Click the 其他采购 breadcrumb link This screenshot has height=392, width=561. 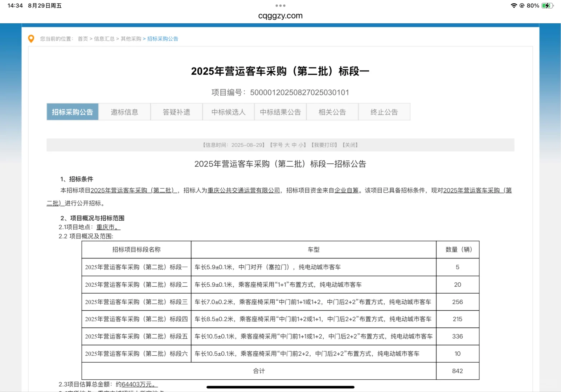click(131, 38)
